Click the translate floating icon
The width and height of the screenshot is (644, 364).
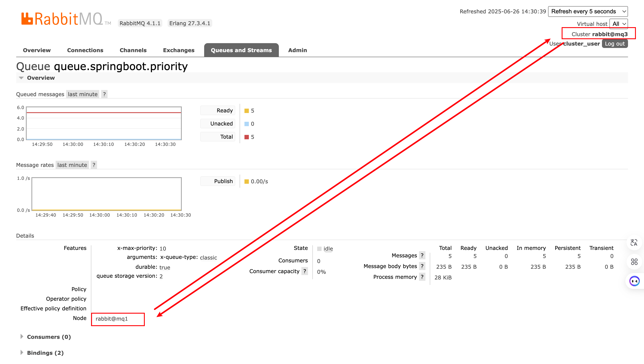point(634,242)
